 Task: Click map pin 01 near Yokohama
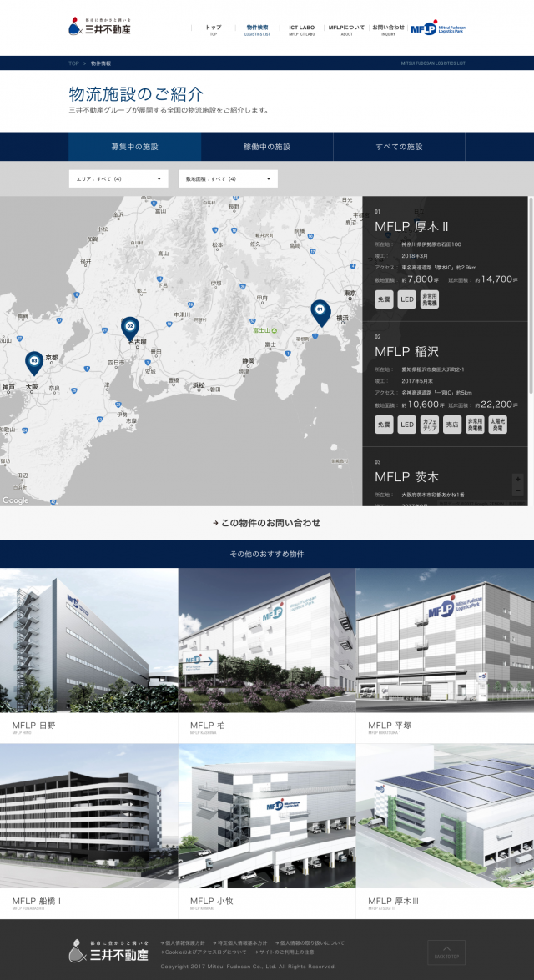(x=319, y=313)
